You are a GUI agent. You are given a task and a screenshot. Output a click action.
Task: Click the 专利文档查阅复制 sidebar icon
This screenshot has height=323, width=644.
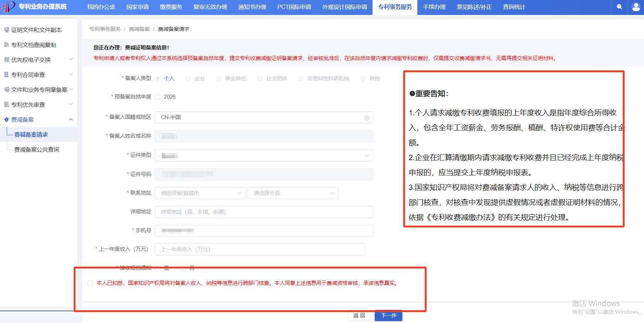[x=6, y=45]
